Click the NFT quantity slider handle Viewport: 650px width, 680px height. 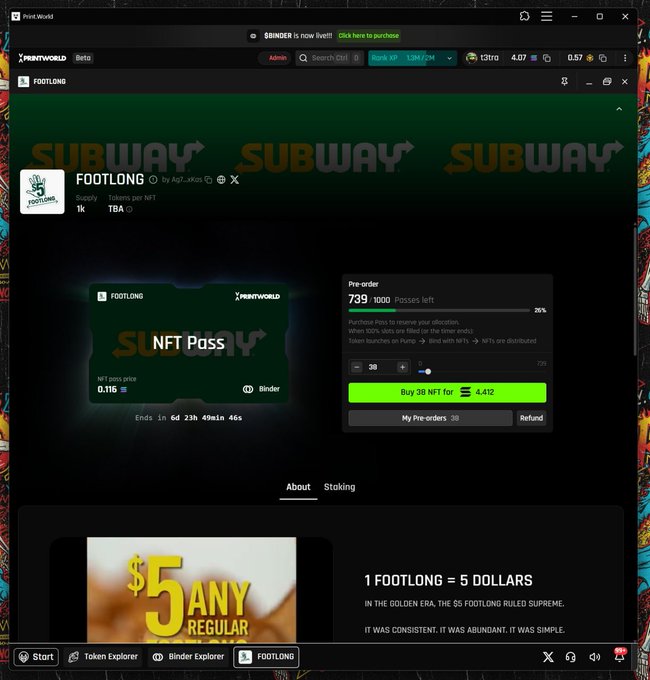(x=428, y=371)
